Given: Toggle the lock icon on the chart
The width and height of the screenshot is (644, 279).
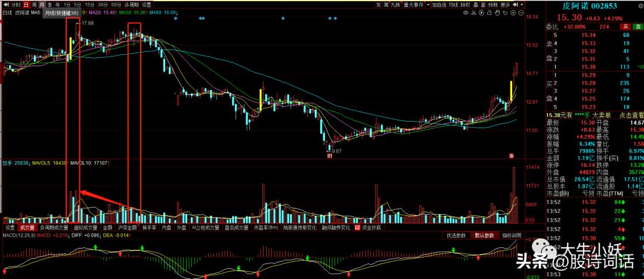Looking at the screenshot, I should [489, 13].
